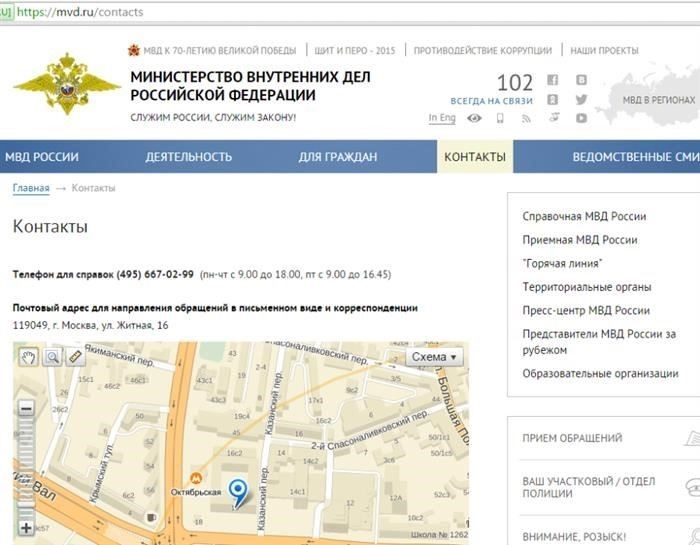Screen dimensions: 700x545
Task: Open the mobile version phone icon
Action: (x=500, y=118)
